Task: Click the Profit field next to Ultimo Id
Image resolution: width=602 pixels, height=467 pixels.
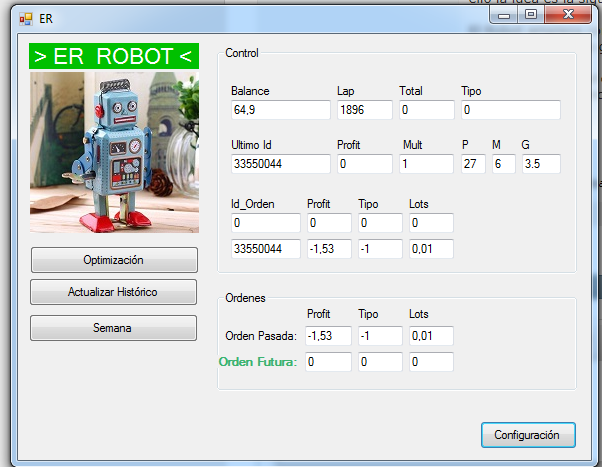Action: [x=365, y=164]
